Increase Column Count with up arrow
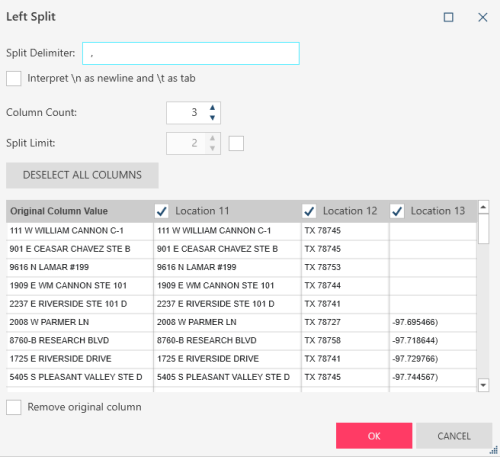The height and width of the screenshot is (457, 500). (212, 108)
